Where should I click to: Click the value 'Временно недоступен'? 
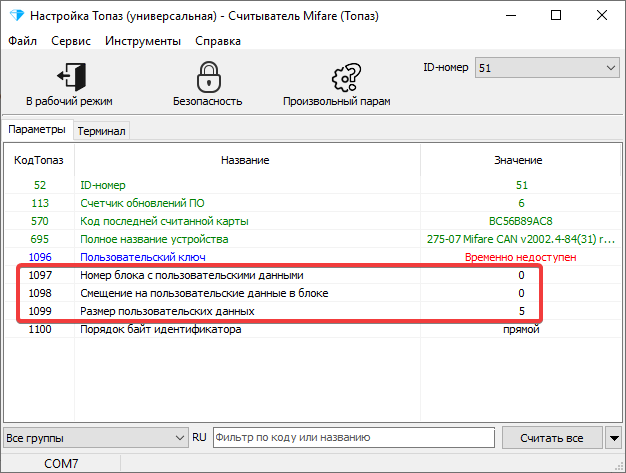click(521, 257)
